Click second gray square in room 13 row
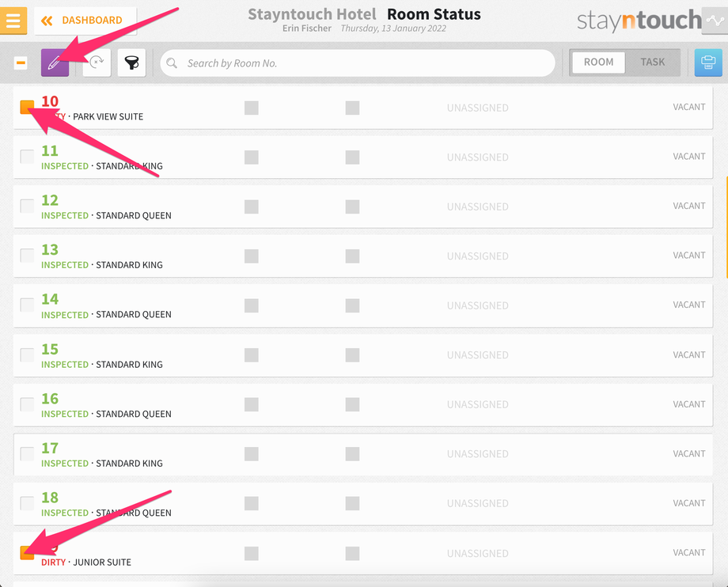Image resolution: width=728 pixels, height=587 pixels. tap(352, 256)
